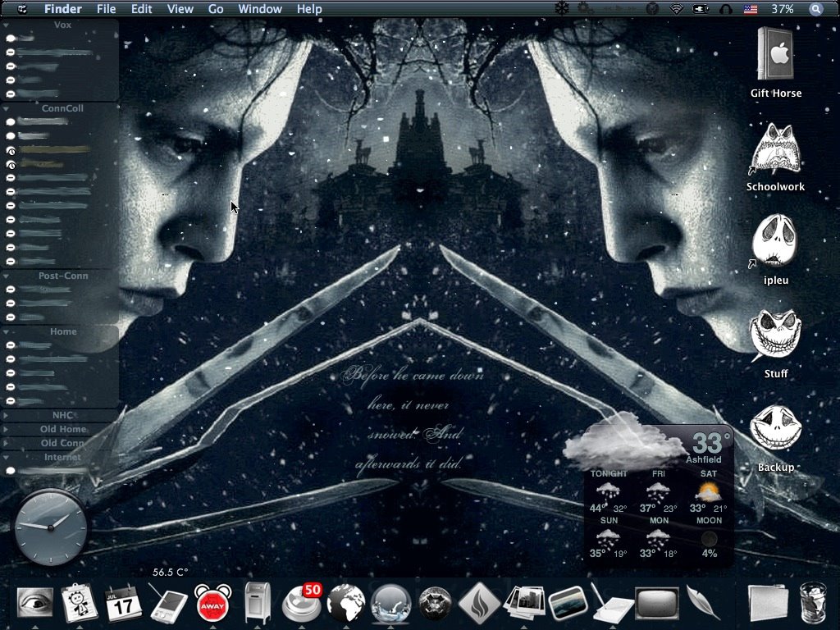The width and height of the screenshot is (840, 630).
Task: Open the File menu
Action: coord(106,8)
